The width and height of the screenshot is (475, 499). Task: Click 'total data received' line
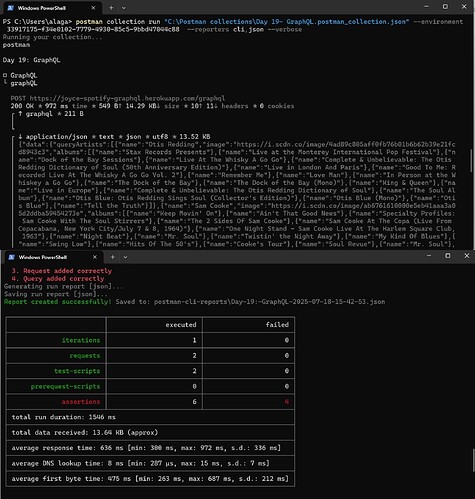tap(85, 432)
